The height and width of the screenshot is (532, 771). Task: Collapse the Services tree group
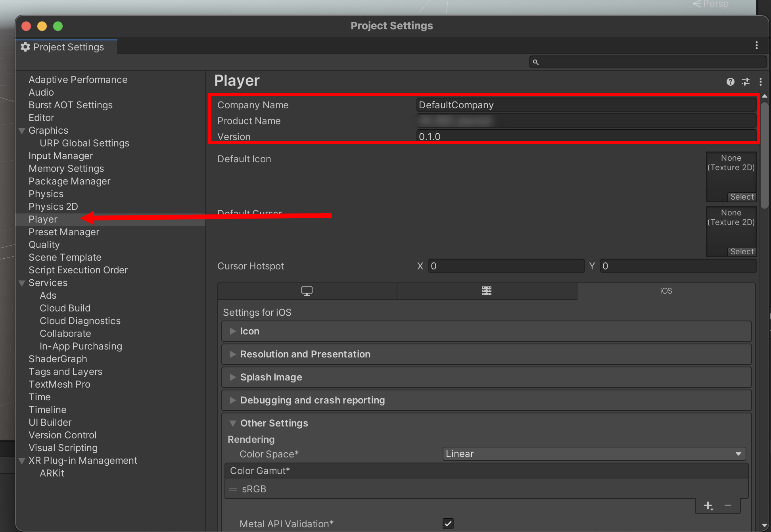(22, 283)
